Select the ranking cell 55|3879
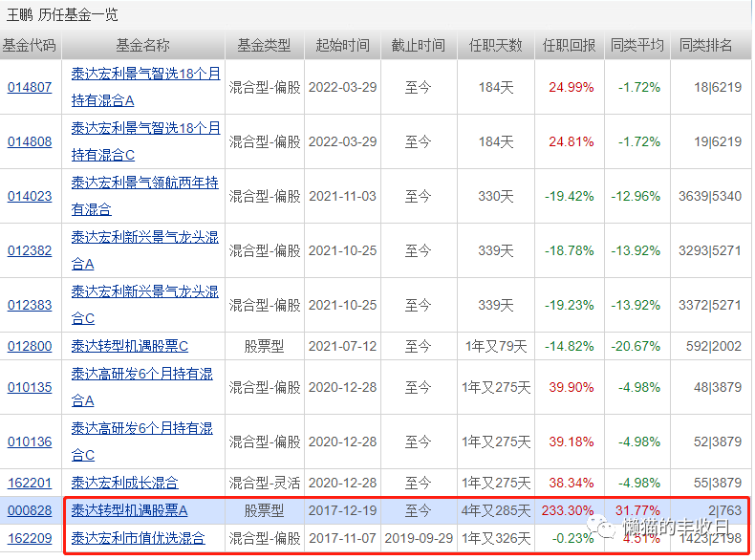The height and width of the screenshot is (560, 755). (718, 483)
